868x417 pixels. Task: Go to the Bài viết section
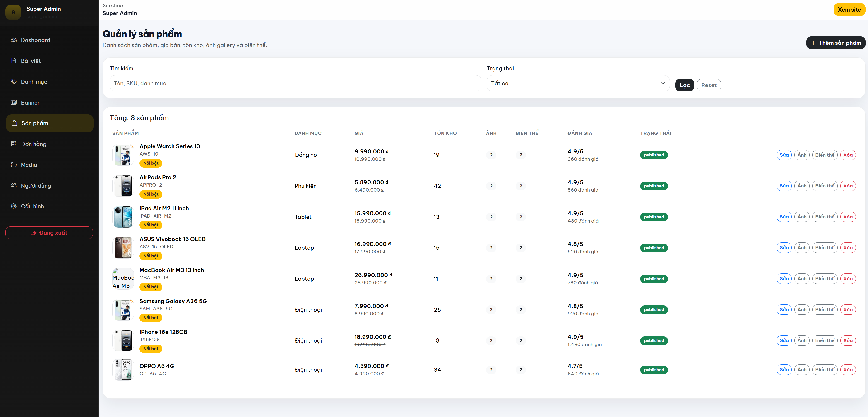[50, 61]
